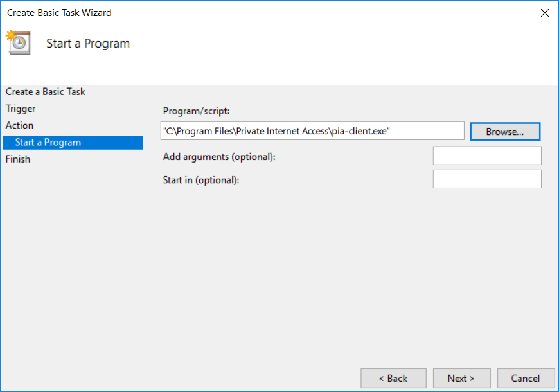The image size is (559, 392).
Task: Click the Create Basic Task Wizard title bar text
Action: click(x=59, y=13)
